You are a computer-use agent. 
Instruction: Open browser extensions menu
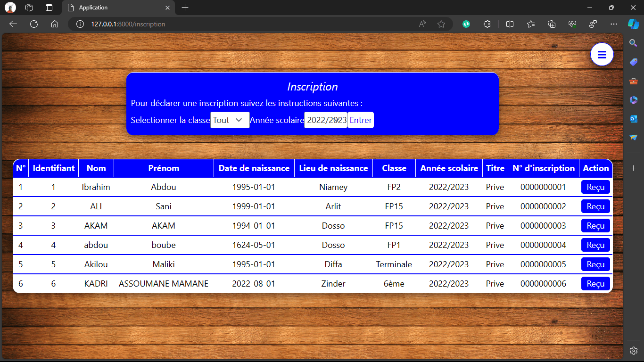[487, 24]
